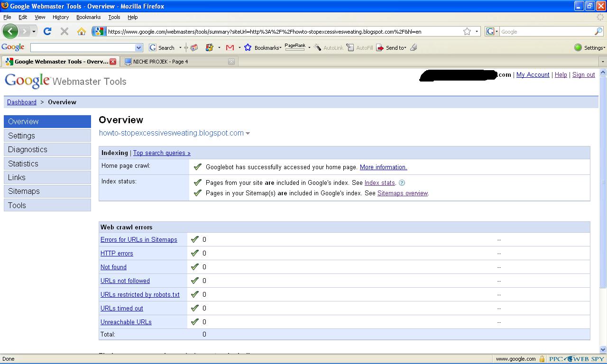
Task: Click the green Back navigation button
Action: point(10,31)
